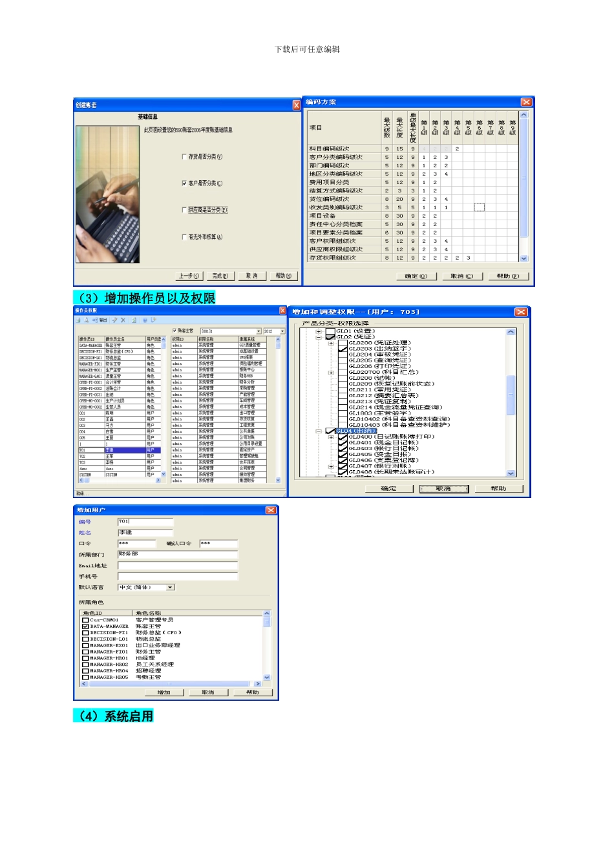
Task: Expand GL0200 (凭证处理) node
Action: 331,343
